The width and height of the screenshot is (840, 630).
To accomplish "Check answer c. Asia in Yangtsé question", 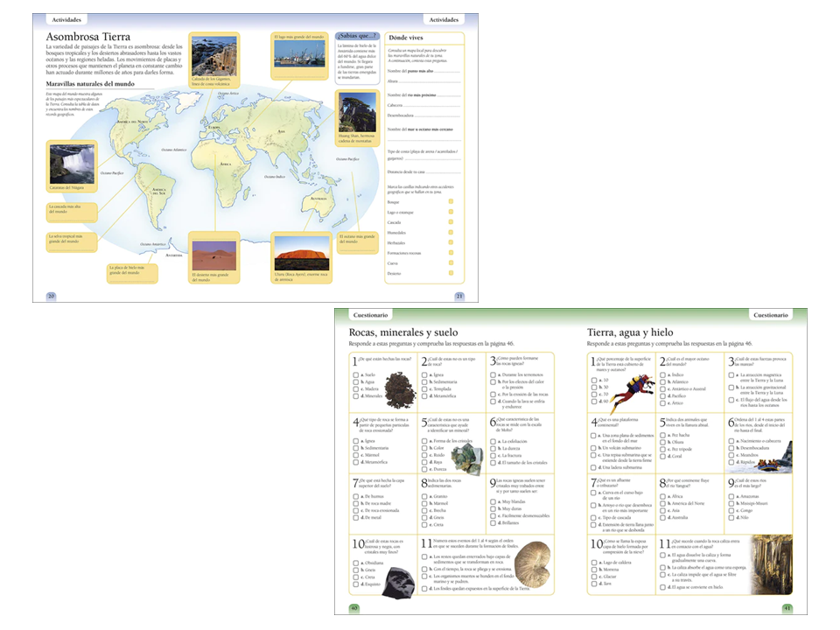I will (x=662, y=510).
